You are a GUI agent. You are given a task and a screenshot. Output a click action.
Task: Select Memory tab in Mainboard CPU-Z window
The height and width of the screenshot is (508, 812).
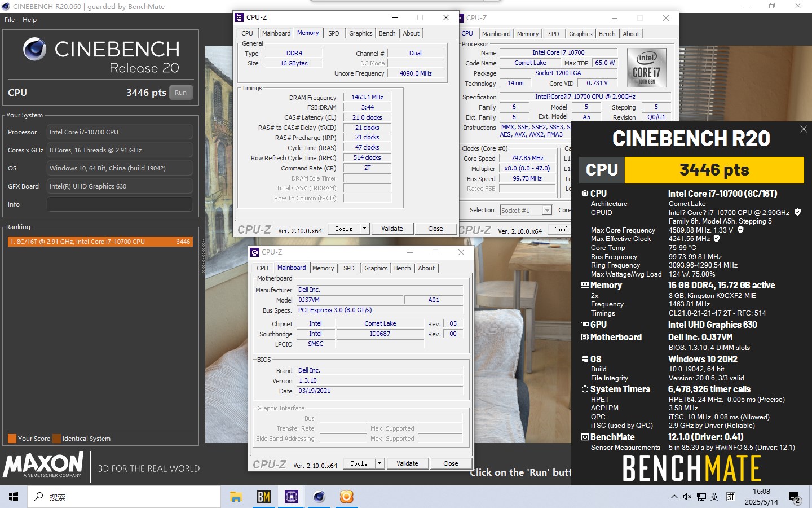coord(323,268)
